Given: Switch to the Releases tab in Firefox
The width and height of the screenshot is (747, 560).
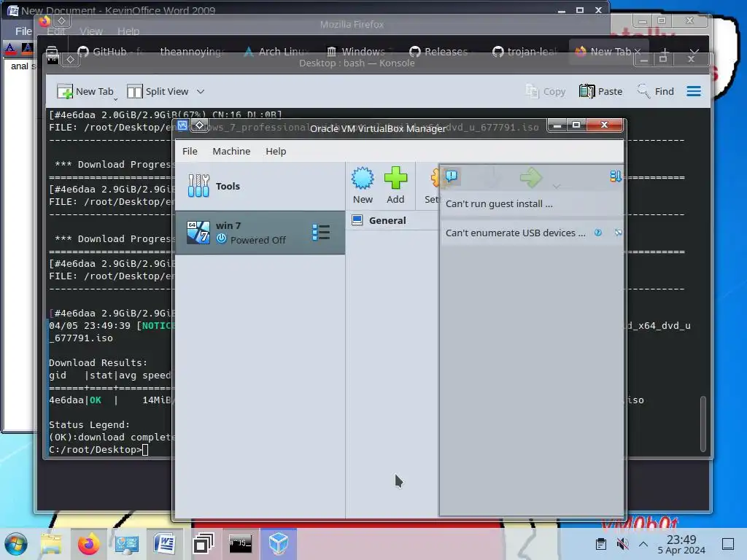Looking at the screenshot, I should [439, 52].
